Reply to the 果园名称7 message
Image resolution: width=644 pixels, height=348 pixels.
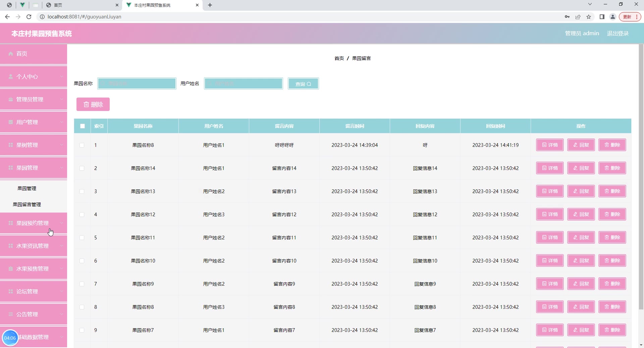click(581, 330)
